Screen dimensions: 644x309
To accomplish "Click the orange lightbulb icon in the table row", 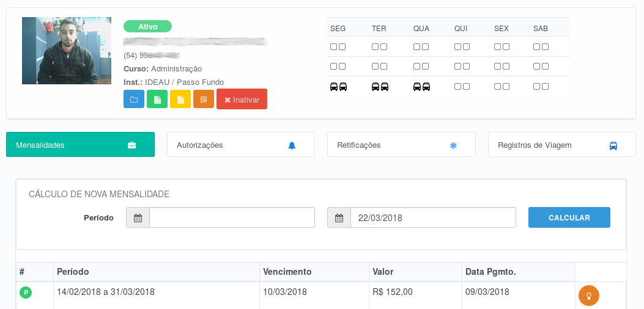I will tap(588, 296).
